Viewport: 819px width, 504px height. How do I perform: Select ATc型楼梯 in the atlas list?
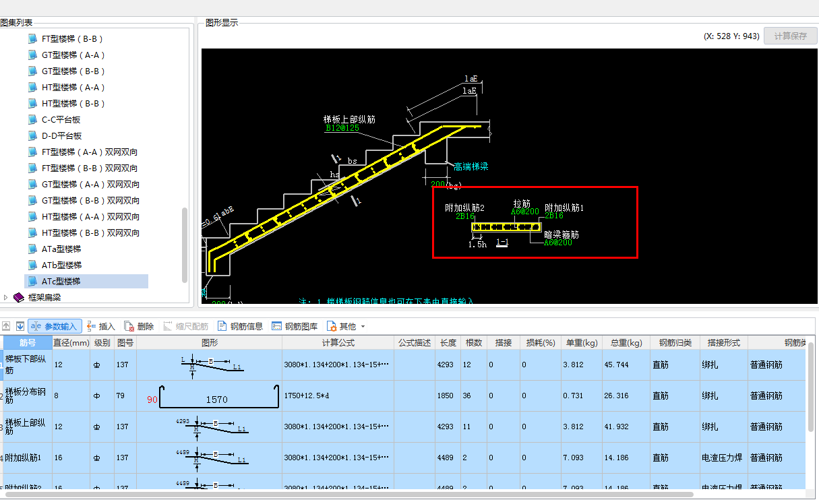point(86,281)
